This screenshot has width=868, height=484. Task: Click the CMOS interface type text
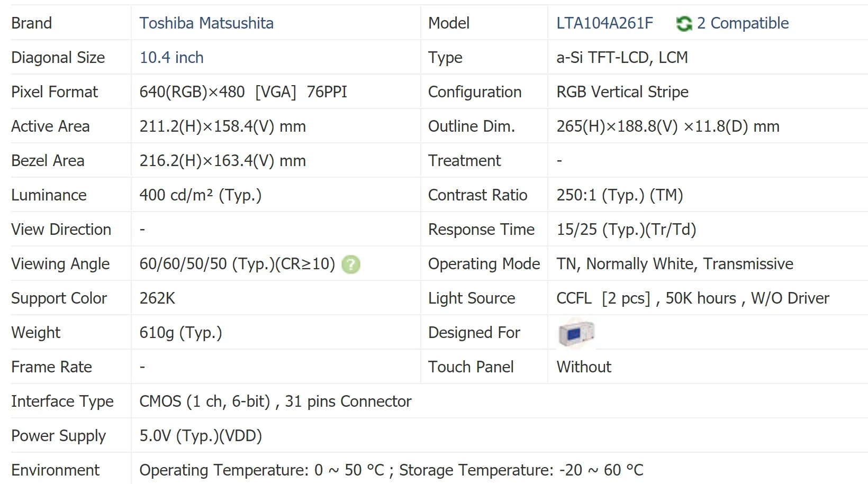pos(275,401)
